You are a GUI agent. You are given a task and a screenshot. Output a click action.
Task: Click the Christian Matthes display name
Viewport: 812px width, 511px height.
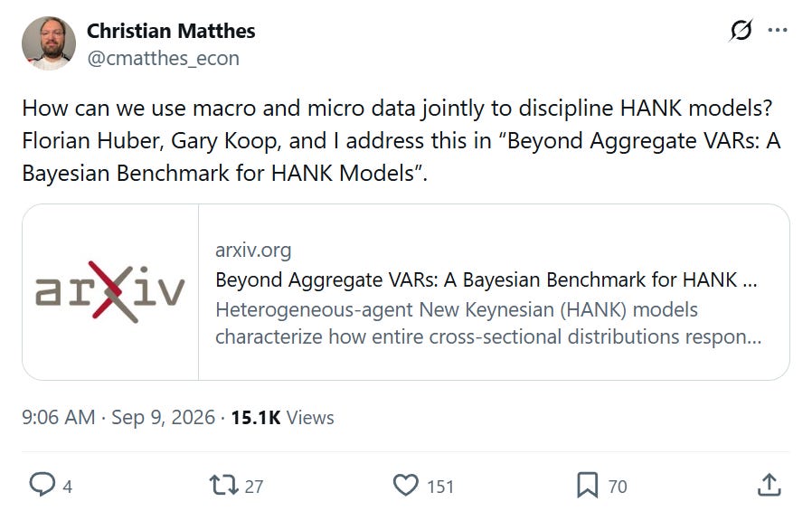coord(171,31)
